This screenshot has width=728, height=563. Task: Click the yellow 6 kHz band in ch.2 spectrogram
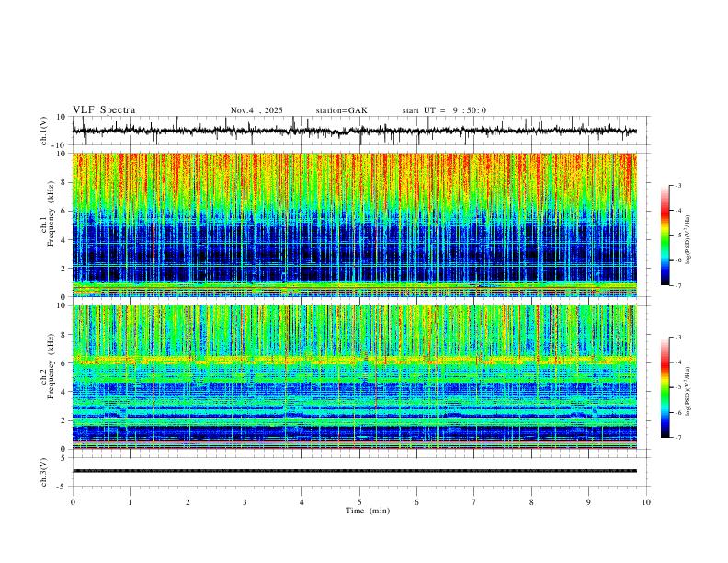click(x=354, y=360)
